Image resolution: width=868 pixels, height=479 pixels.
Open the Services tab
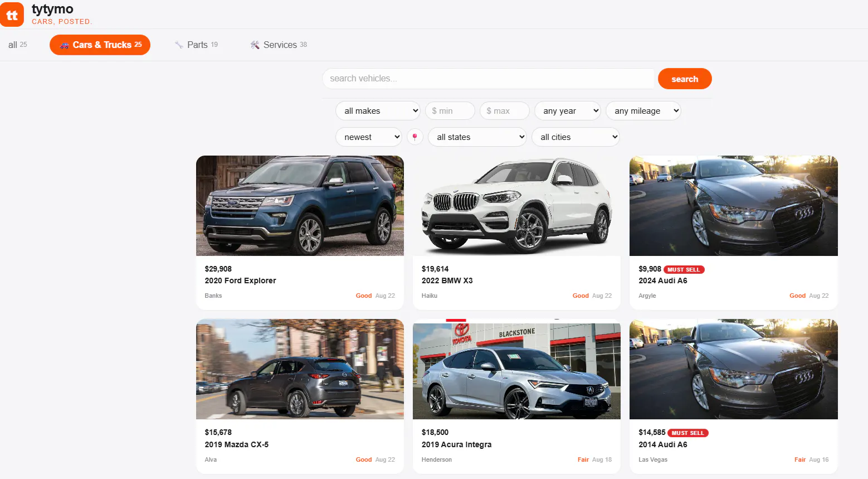coord(279,45)
